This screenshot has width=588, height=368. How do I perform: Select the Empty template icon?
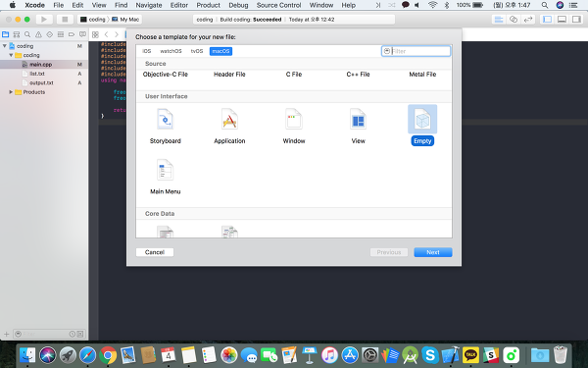422,119
